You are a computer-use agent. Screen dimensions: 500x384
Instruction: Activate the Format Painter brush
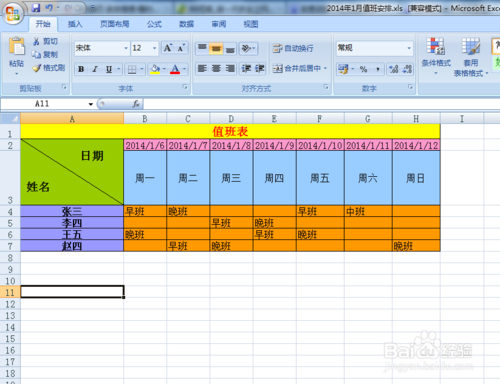(36, 68)
